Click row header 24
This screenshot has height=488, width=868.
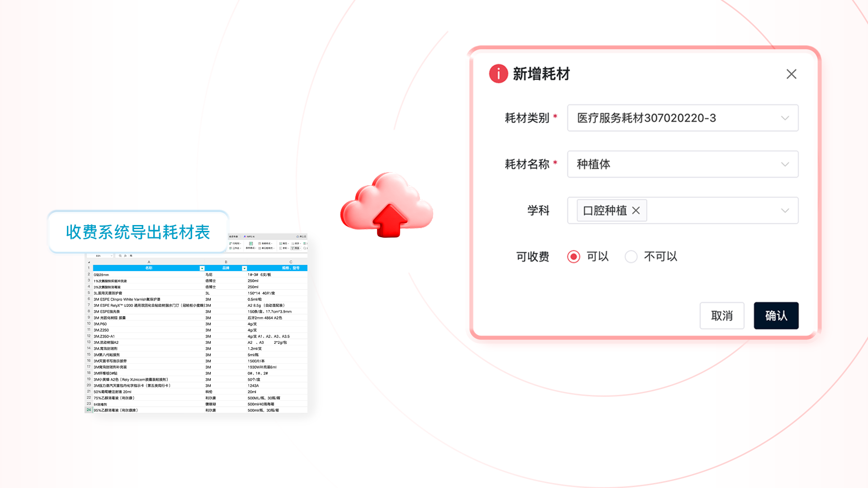pyautogui.click(x=89, y=410)
